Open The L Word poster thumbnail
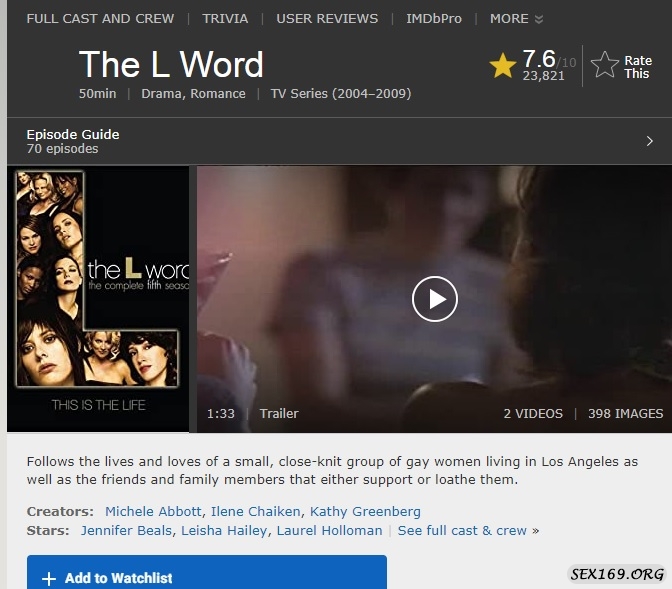672x589 pixels. tap(98, 299)
